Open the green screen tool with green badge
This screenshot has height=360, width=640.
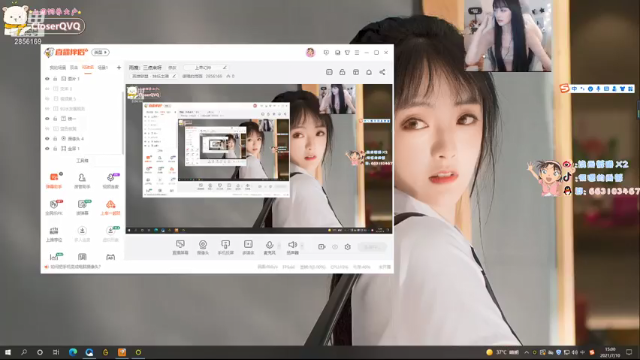(82, 207)
